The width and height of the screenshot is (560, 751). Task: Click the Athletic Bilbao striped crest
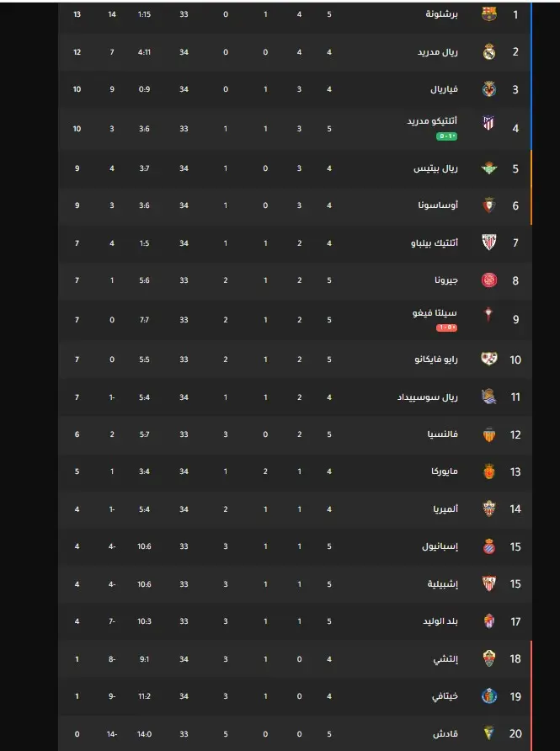[489, 242]
